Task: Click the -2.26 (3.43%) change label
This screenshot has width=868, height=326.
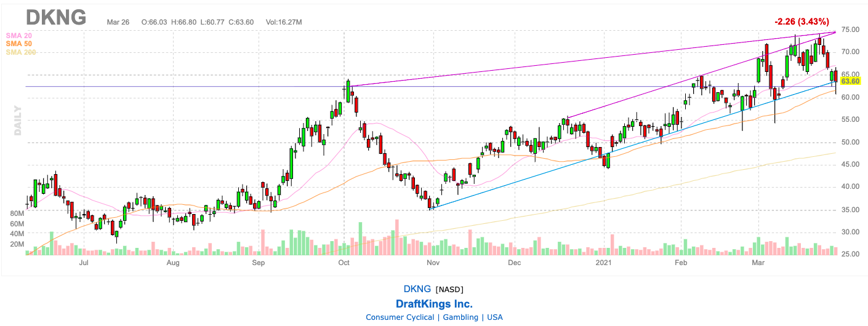Action: (x=802, y=22)
